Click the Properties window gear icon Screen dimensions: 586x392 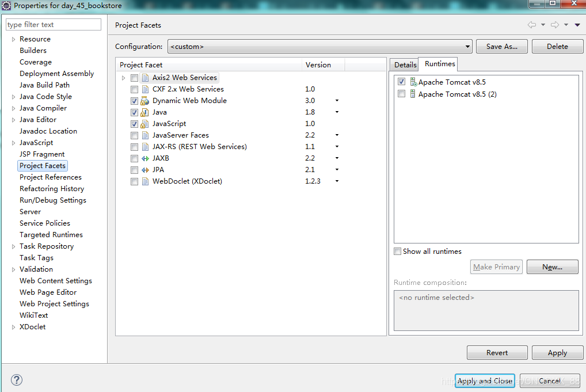click(x=6, y=6)
